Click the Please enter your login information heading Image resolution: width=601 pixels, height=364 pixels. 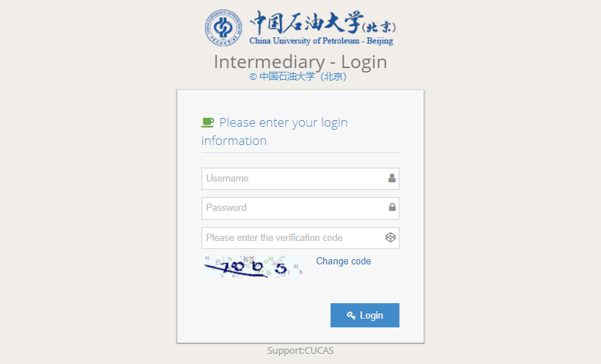click(x=274, y=131)
